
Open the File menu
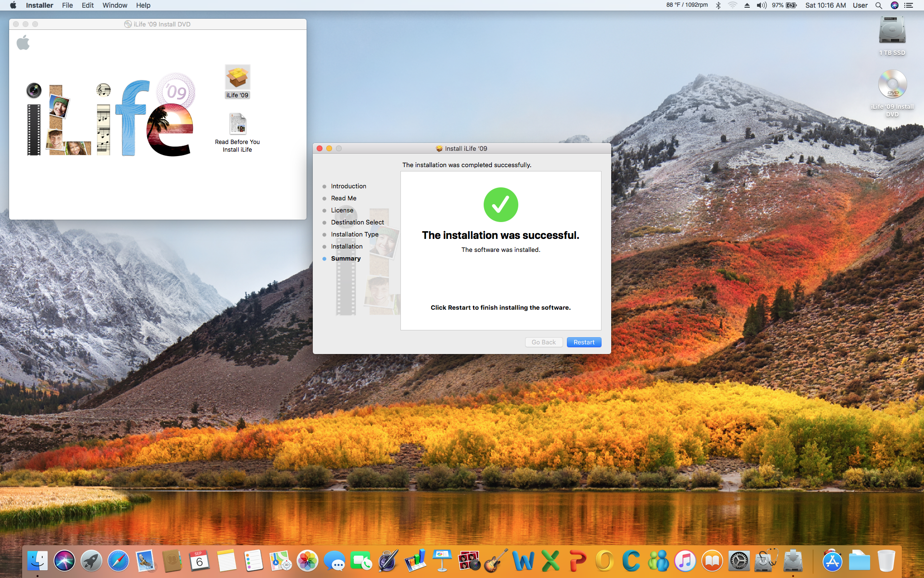[x=67, y=5]
